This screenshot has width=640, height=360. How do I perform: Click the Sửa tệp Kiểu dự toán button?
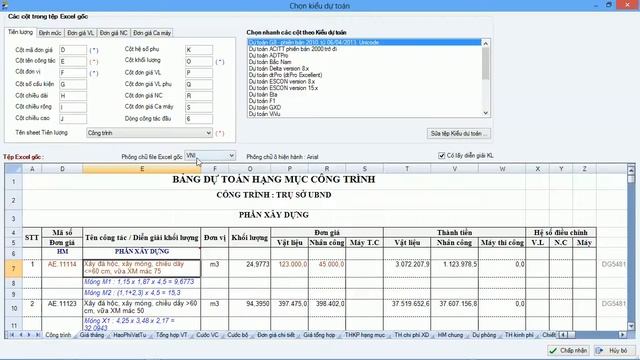(459, 133)
